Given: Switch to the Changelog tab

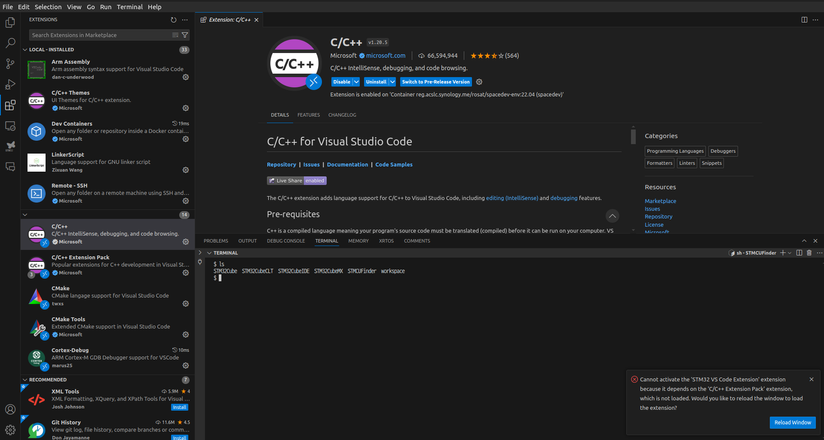Looking at the screenshot, I should pos(342,115).
